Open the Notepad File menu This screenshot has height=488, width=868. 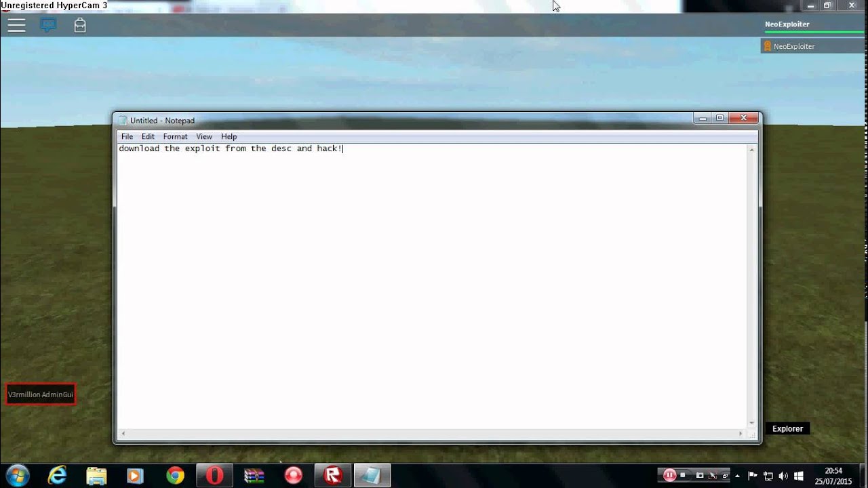tap(127, 136)
